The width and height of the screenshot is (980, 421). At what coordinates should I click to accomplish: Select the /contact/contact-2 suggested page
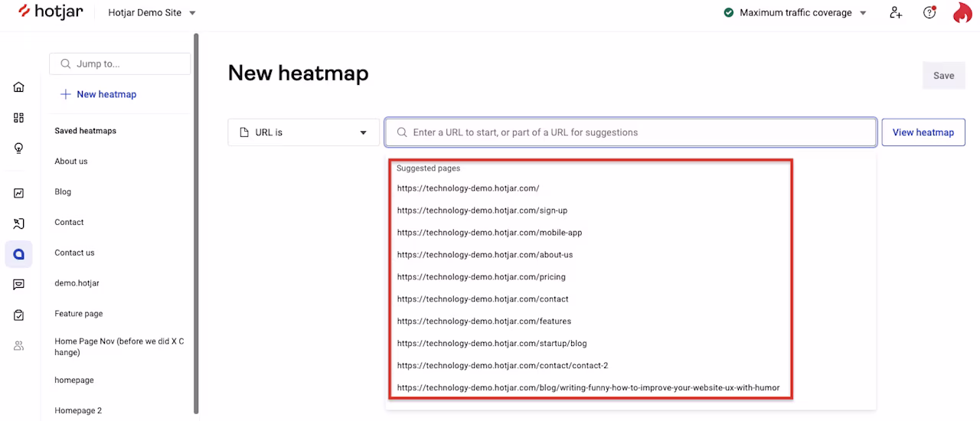502,366
